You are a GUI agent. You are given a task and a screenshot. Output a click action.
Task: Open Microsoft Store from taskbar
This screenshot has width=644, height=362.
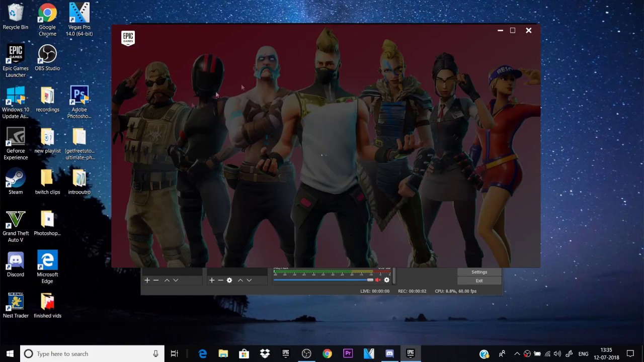pos(244,353)
